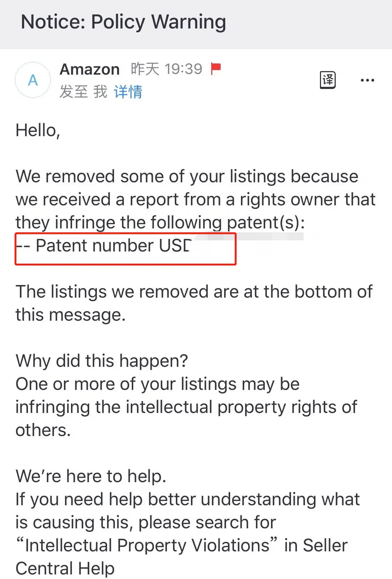Open the three-dot more options menu
392x579 pixels.
pyautogui.click(x=367, y=80)
